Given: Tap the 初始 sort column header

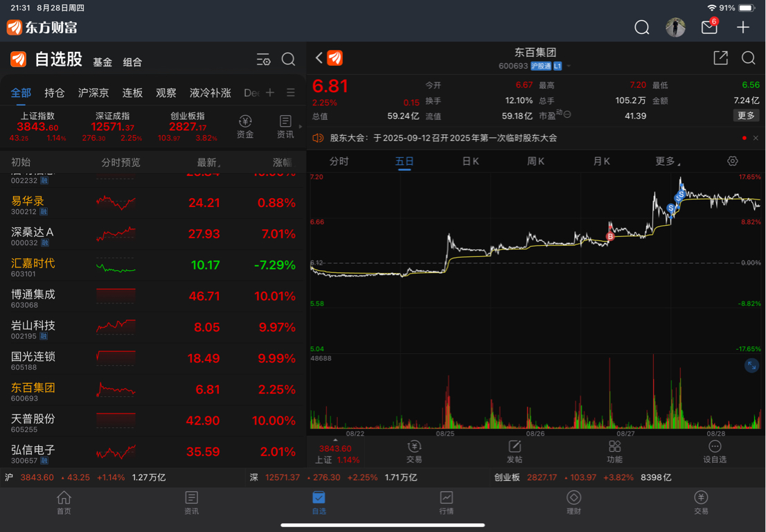Looking at the screenshot, I should pyautogui.click(x=21, y=162).
